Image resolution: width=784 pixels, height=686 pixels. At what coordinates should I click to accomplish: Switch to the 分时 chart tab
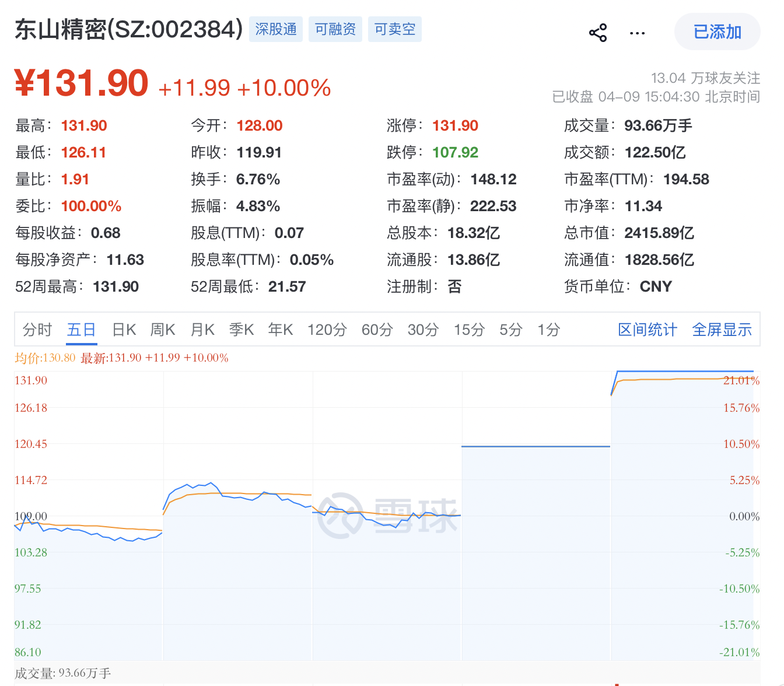[x=37, y=330]
